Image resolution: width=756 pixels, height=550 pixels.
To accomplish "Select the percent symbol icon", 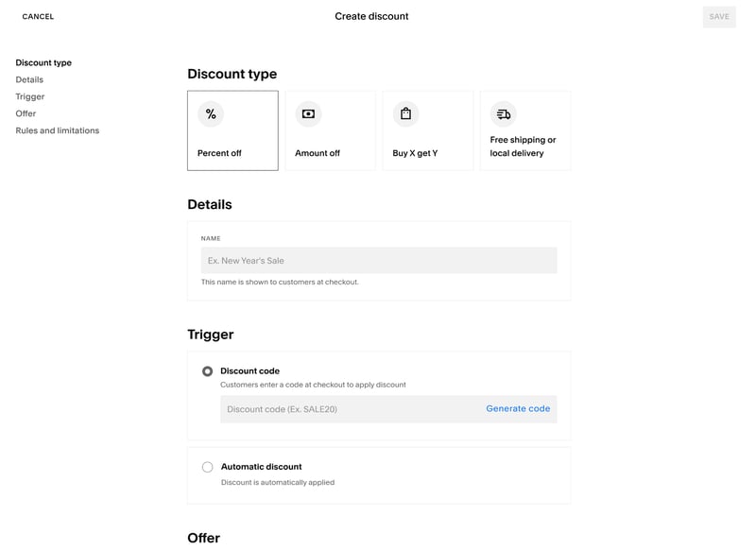I will (x=211, y=114).
